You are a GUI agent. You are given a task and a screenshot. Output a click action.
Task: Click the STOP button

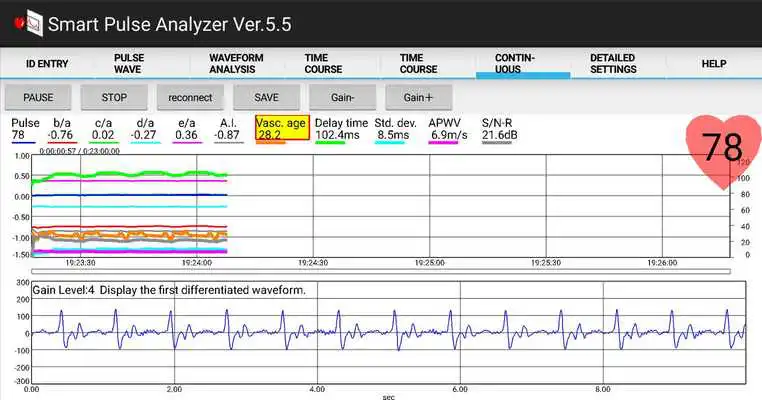(x=114, y=98)
